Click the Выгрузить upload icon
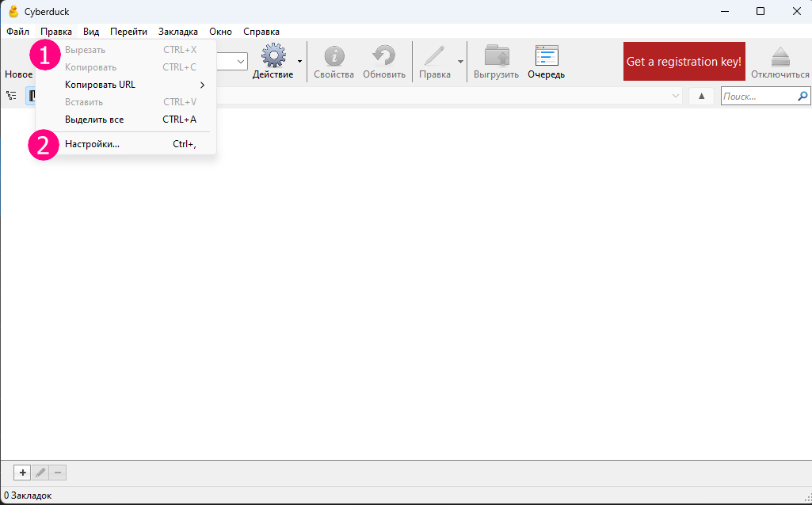 click(x=497, y=56)
